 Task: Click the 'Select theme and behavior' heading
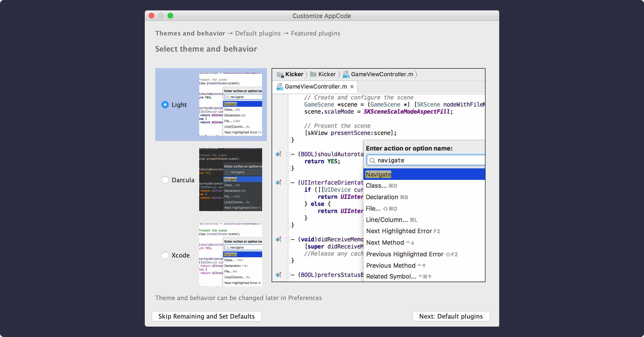(x=206, y=49)
